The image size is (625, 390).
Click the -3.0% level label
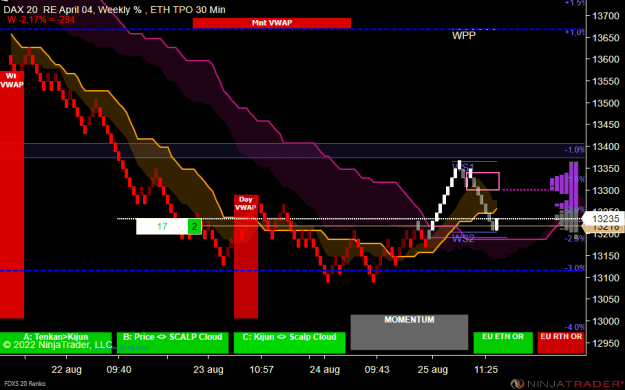[574, 268]
